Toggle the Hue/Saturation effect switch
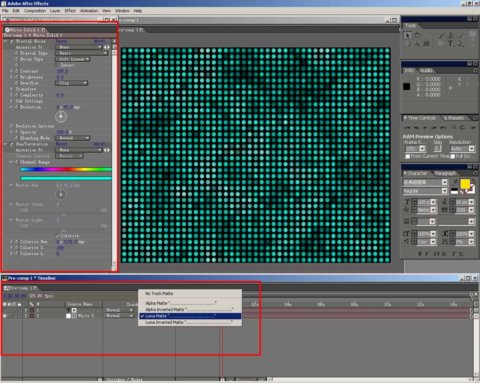The height and width of the screenshot is (383, 480). 11,144
